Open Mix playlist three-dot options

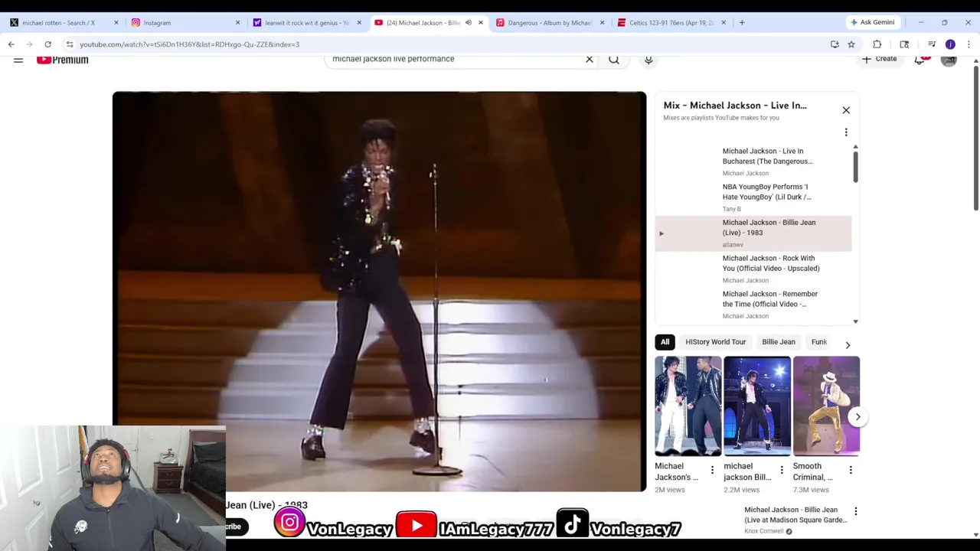846,132
